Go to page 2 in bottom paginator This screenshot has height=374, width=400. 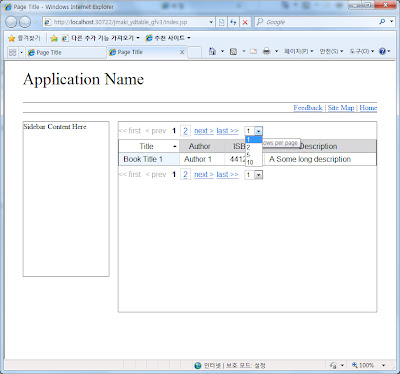point(185,174)
